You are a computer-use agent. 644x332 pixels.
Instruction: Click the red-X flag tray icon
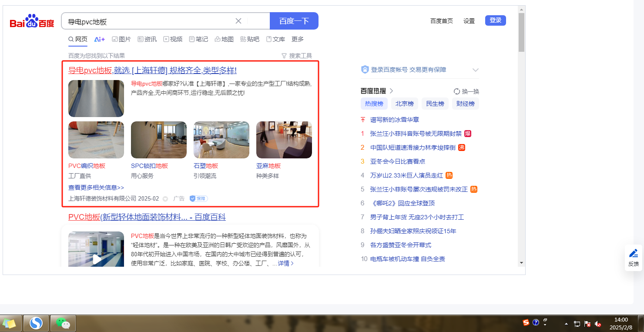(587, 324)
